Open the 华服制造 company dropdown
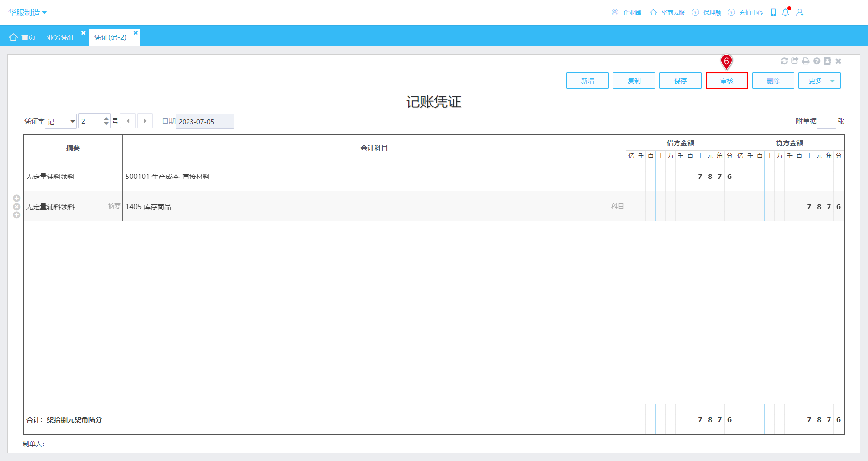This screenshot has width=868, height=461. click(28, 12)
